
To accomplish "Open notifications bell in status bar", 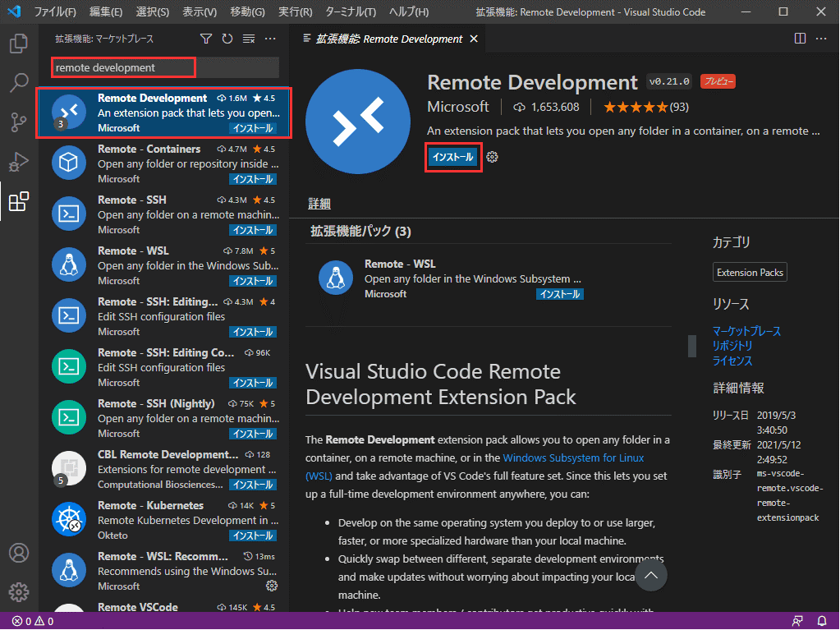I will 822,622.
